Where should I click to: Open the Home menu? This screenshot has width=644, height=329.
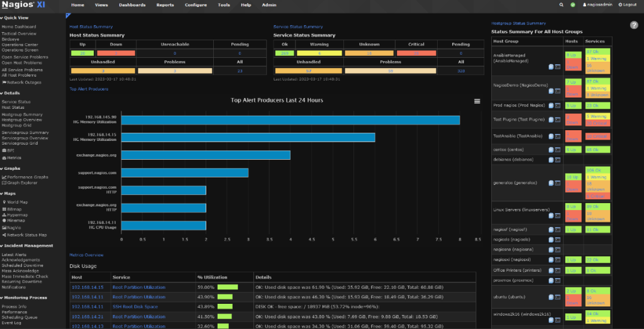[x=77, y=5]
